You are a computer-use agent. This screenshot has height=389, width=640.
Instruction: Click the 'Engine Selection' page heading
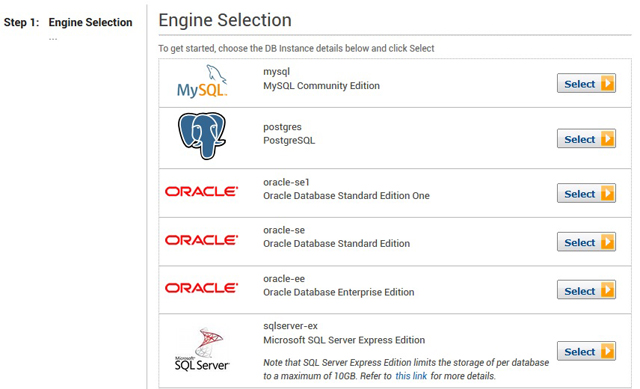225,20
